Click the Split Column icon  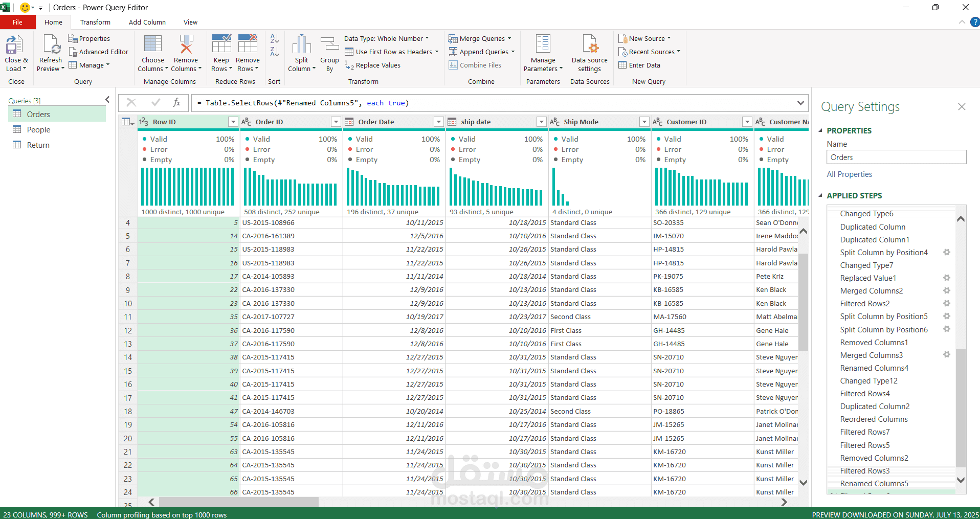(302, 44)
